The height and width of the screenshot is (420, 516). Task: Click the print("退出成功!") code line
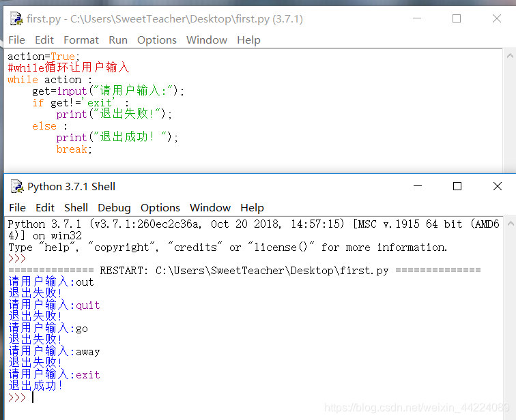[117, 137]
